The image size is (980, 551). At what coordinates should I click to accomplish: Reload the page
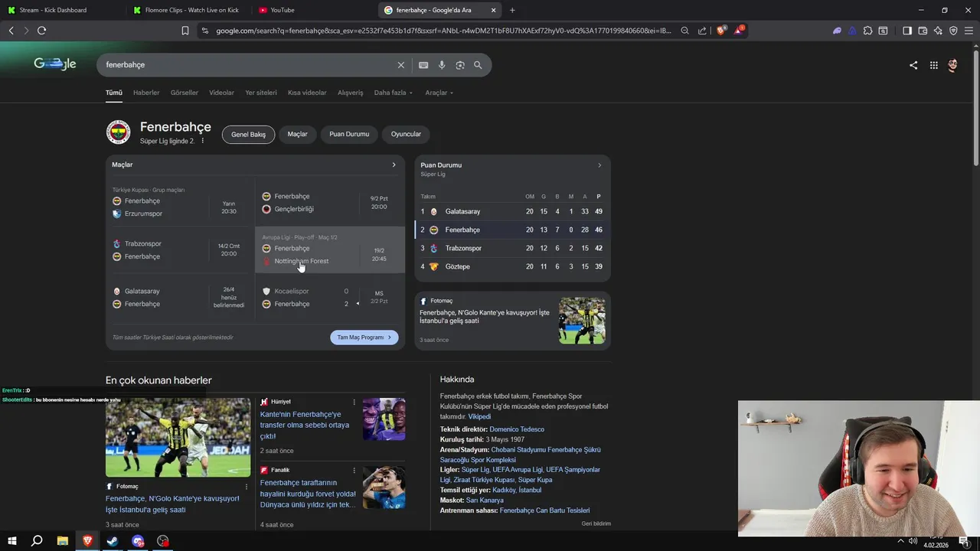41,31
